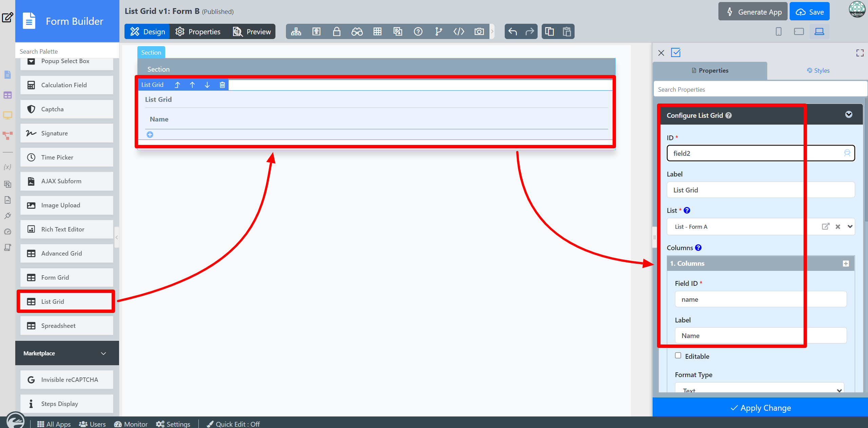Click the question mark help toolbar icon
The width and height of the screenshot is (868, 428).
418,32
